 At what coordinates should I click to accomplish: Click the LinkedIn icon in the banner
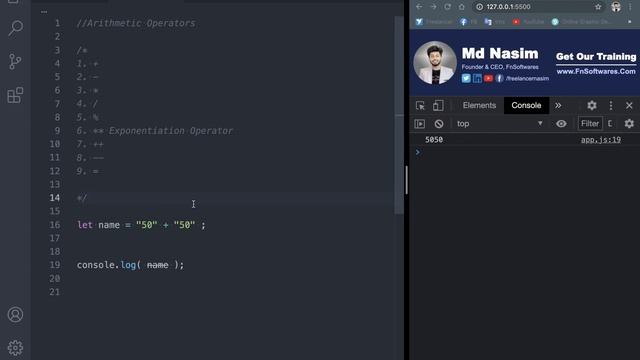(477, 78)
